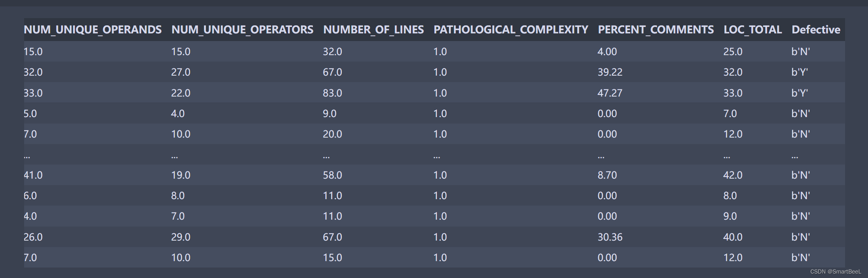This screenshot has height=278, width=868.
Task: Click the 83.0 NUMBER_OF_LINES cell
Action: click(332, 93)
